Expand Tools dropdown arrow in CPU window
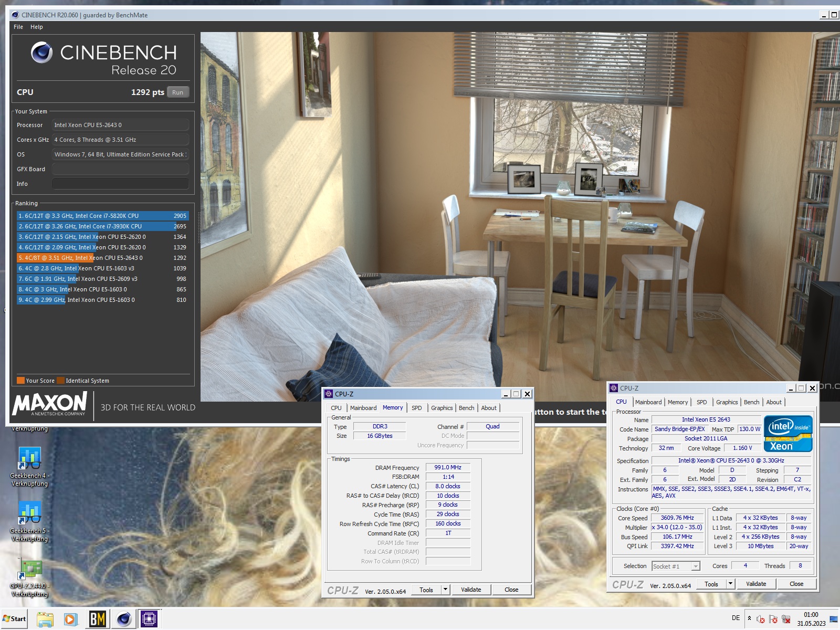 click(x=730, y=584)
